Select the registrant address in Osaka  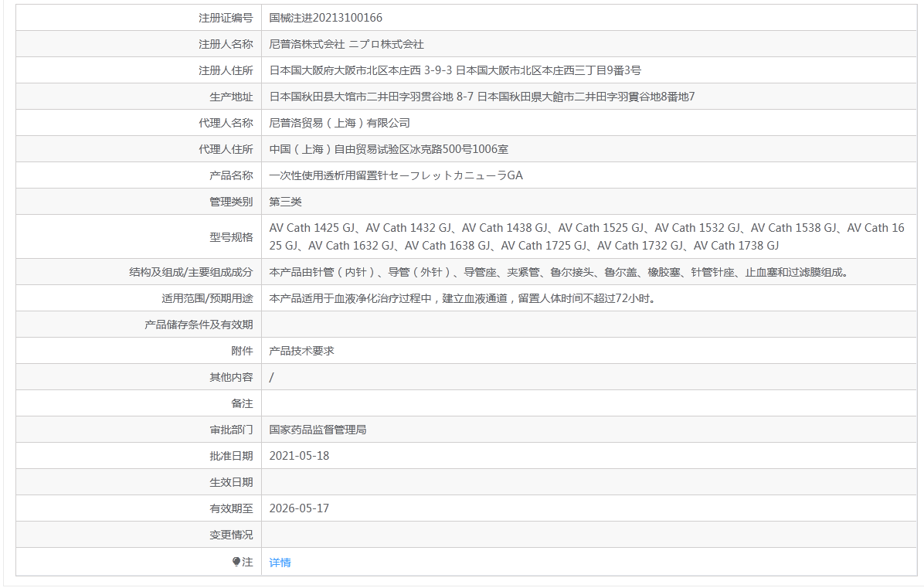(455, 71)
